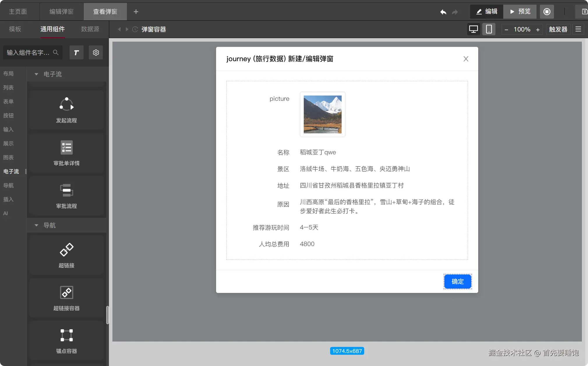Select the 锚点容器 component icon
This screenshot has width=588, height=366.
click(x=66, y=335)
